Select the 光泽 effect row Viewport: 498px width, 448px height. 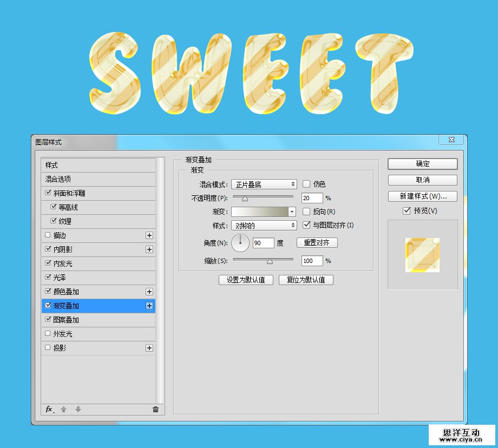[99, 278]
